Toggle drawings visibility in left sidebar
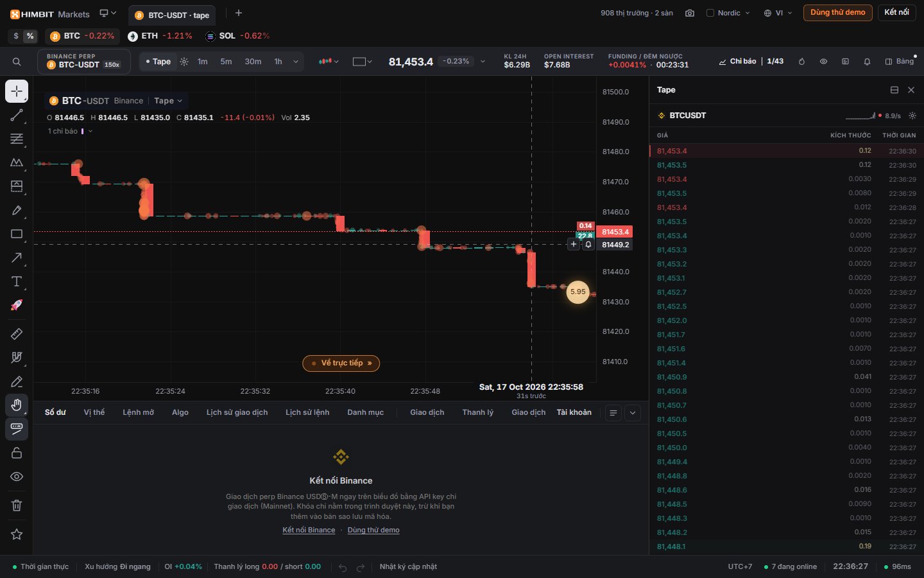924x578 pixels. tap(17, 477)
